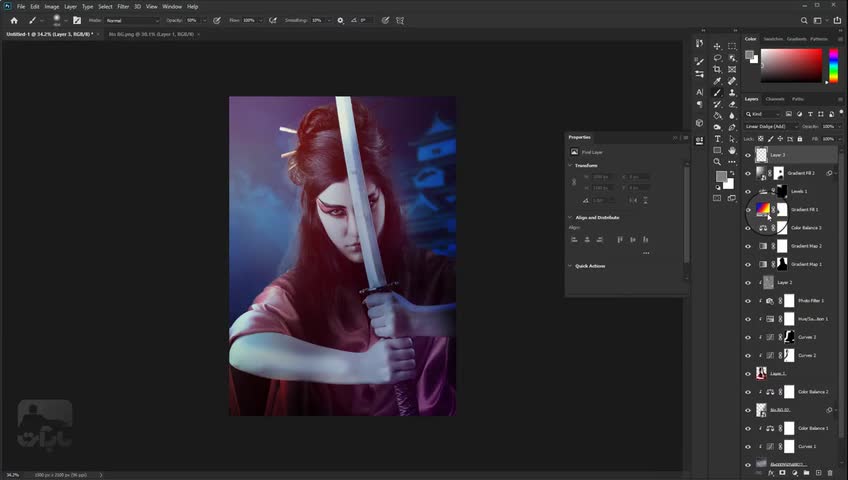The height and width of the screenshot is (480, 848).
Task: Click the Gradient Fill 1 layer thumbnail
Action: point(764,209)
